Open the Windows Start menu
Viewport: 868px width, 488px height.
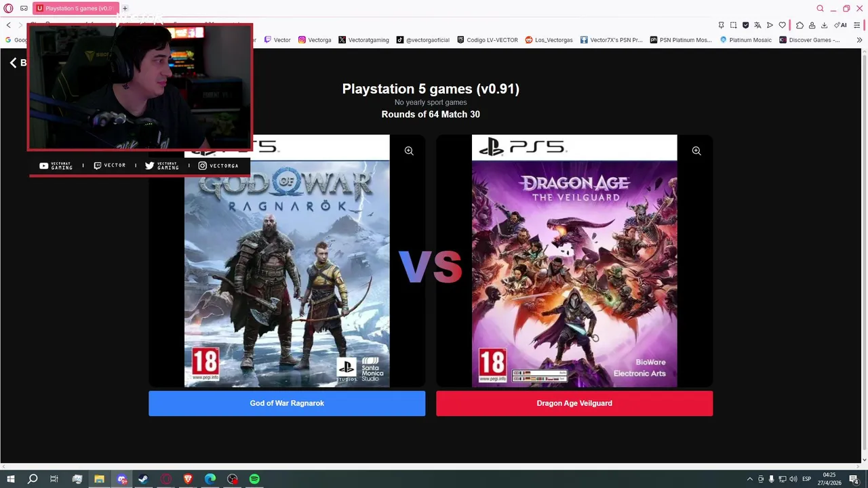pos(10,479)
